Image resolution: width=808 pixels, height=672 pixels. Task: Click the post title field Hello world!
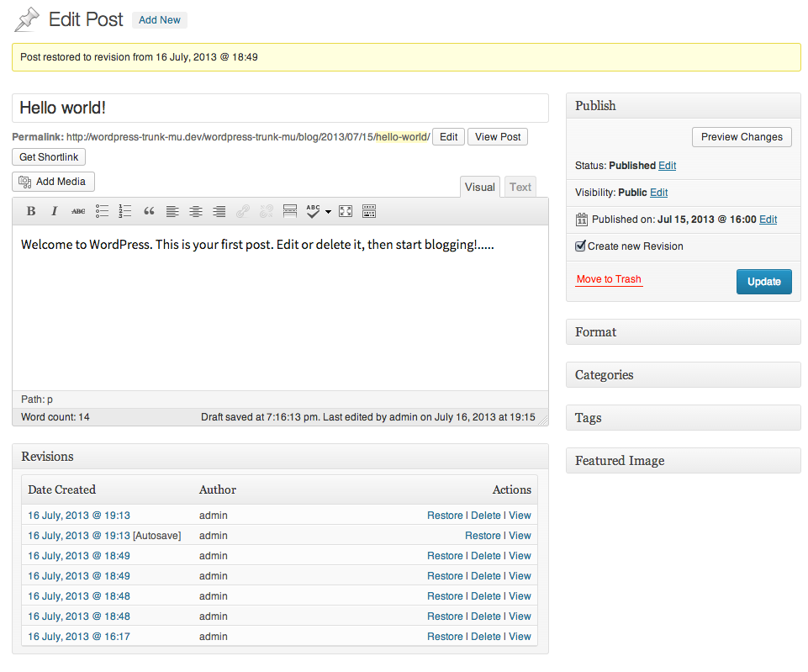coord(280,108)
